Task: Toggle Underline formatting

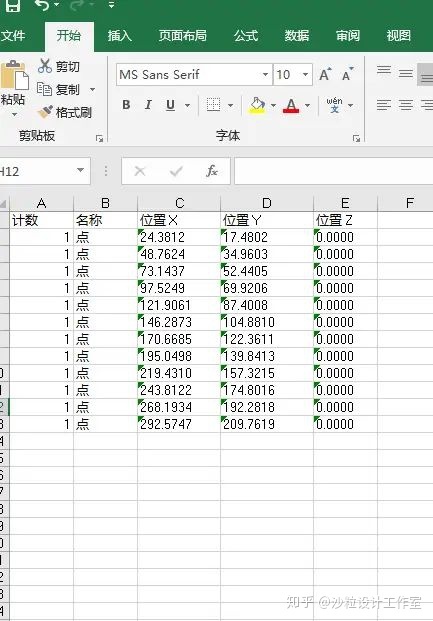Action: coord(170,105)
